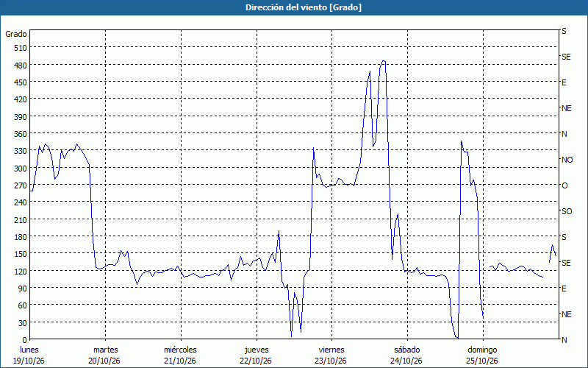Click the 'E' compass label beside 90

click(x=564, y=289)
